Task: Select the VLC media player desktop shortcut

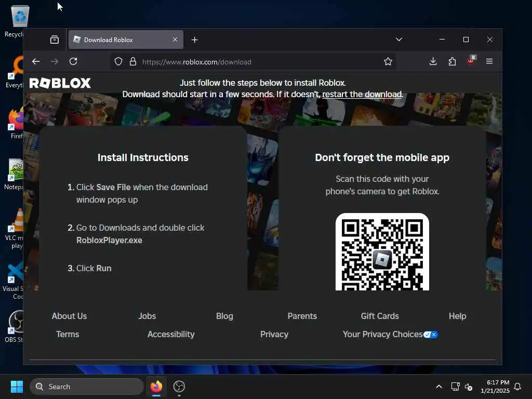Action: point(15,229)
